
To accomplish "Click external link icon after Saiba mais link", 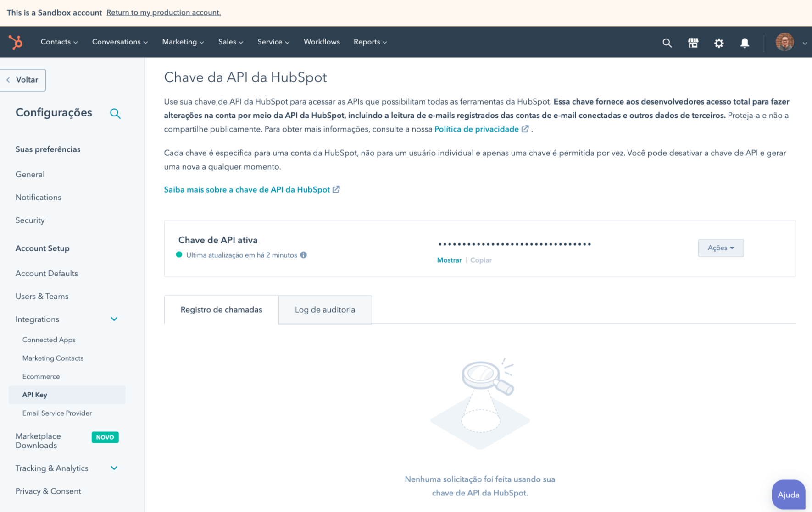I will pos(336,189).
